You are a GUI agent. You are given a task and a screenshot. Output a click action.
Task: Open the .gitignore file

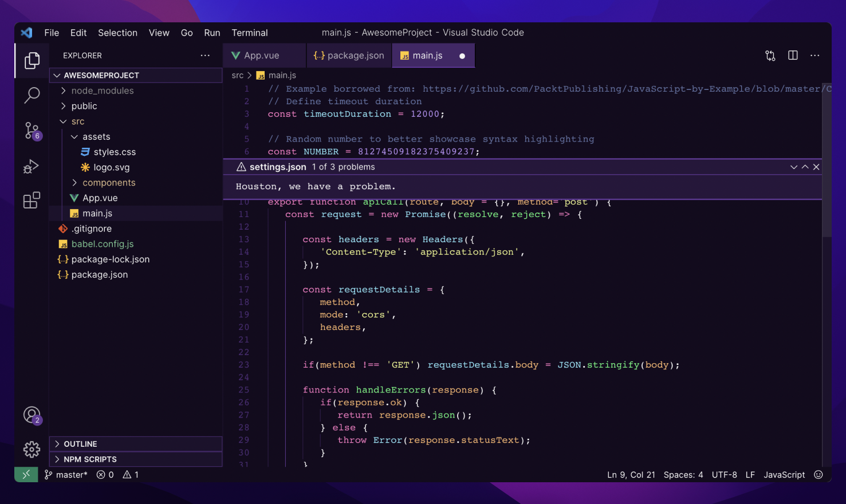(x=136, y=229)
